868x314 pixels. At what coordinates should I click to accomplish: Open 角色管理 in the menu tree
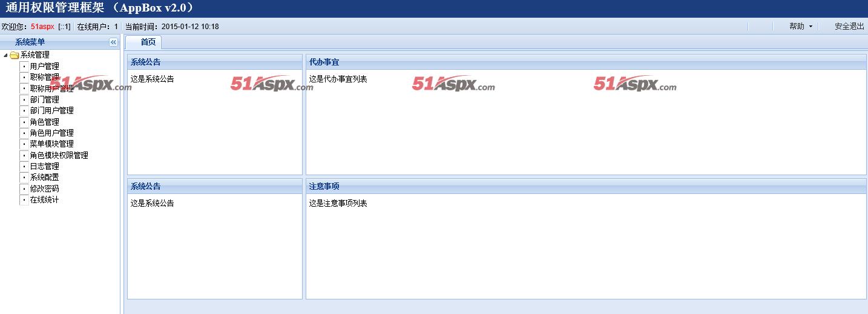click(x=45, y=122)
